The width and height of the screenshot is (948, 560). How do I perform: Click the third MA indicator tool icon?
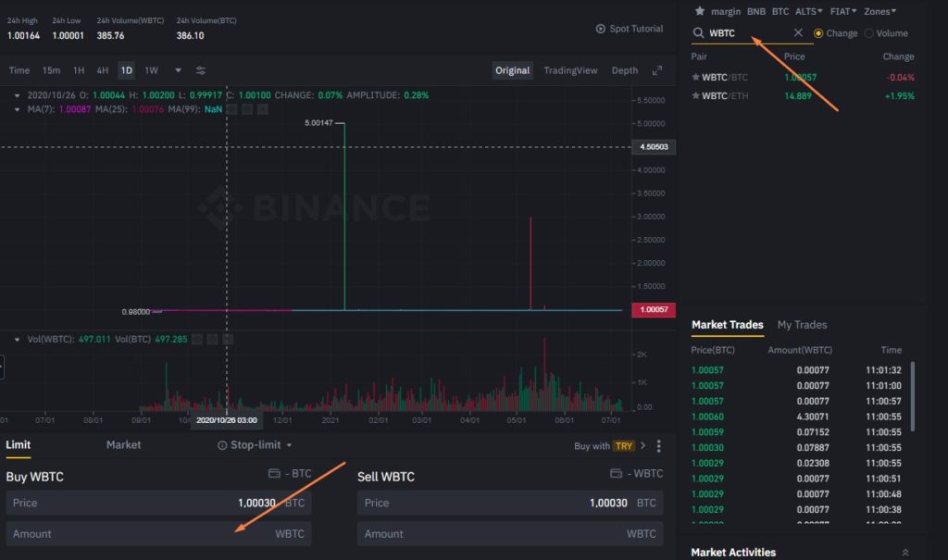tap(262, 109)
